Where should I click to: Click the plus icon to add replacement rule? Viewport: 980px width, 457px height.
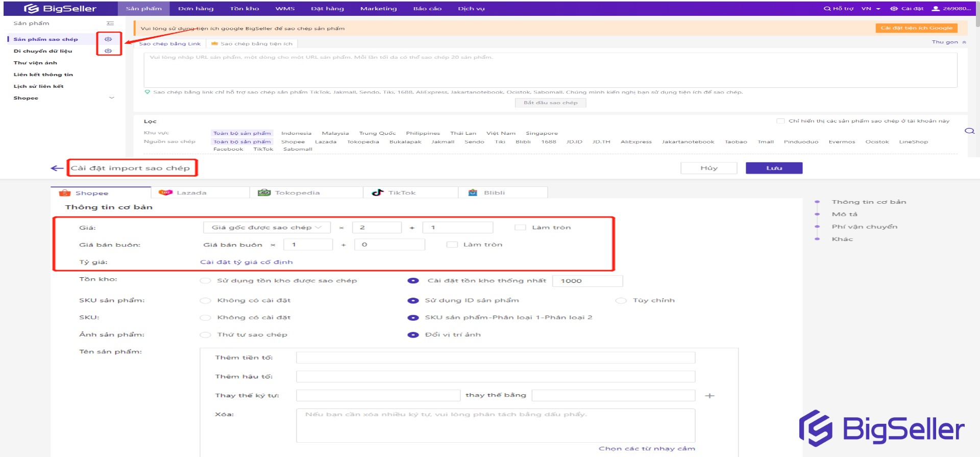[709, 396]
